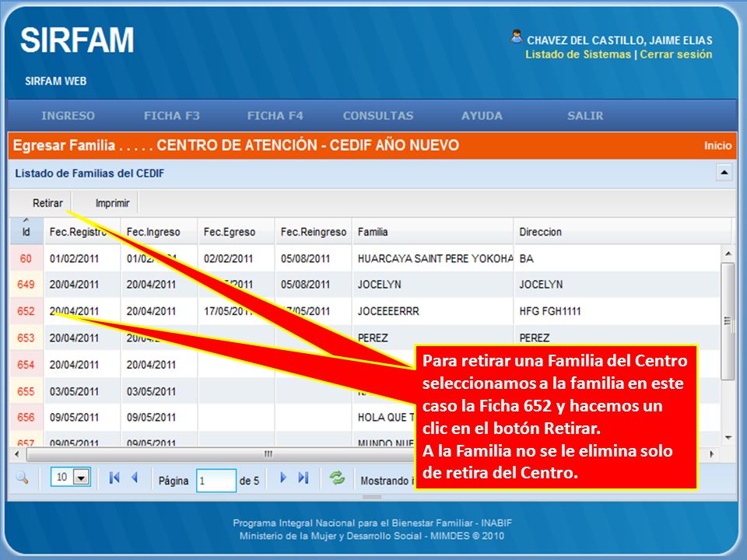
Task: Click the HFG FGH1111 address cell
Action: click(617, 311)
